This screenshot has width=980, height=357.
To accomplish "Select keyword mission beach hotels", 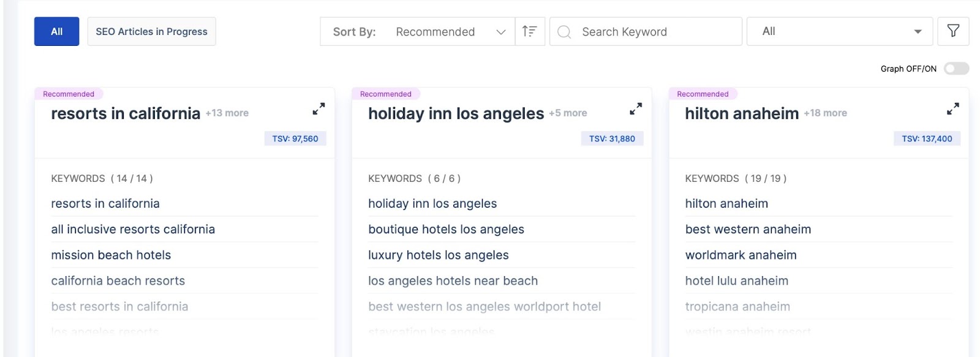I will click(111, 255).
